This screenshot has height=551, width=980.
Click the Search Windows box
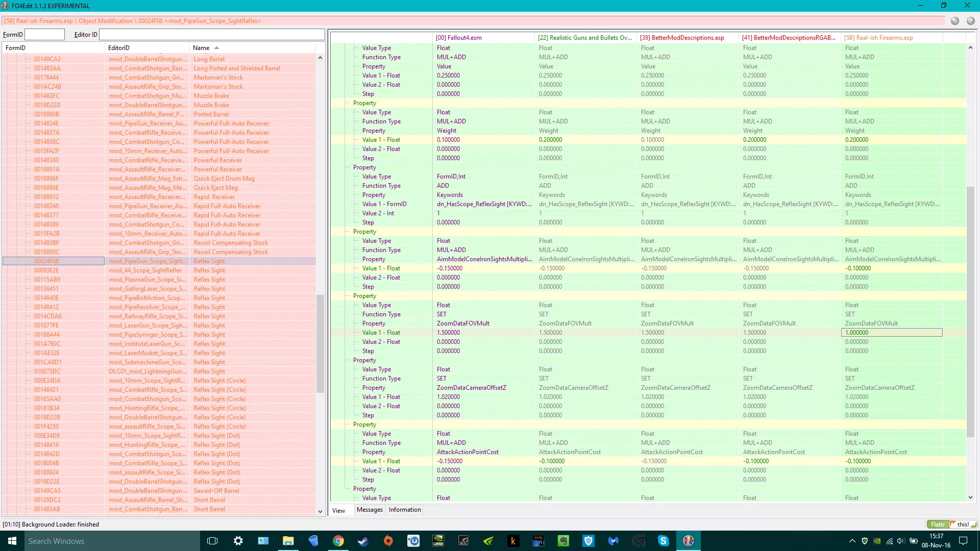[112, 541]
